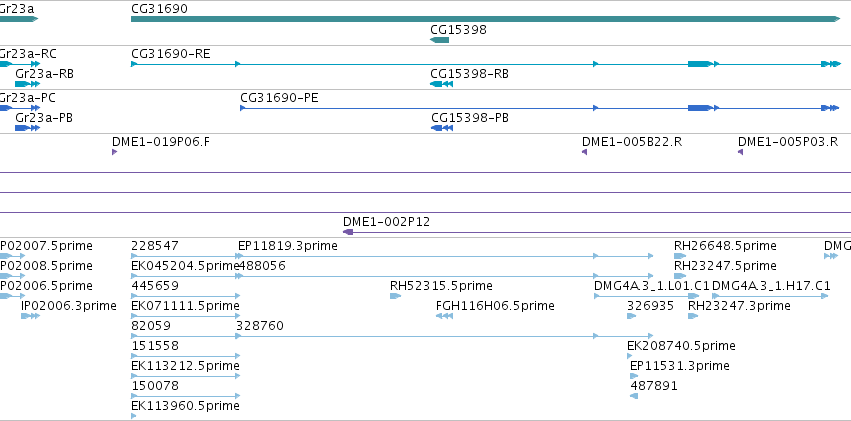Click the IP02007.5prime EST glyph

(x=12, y=256)
